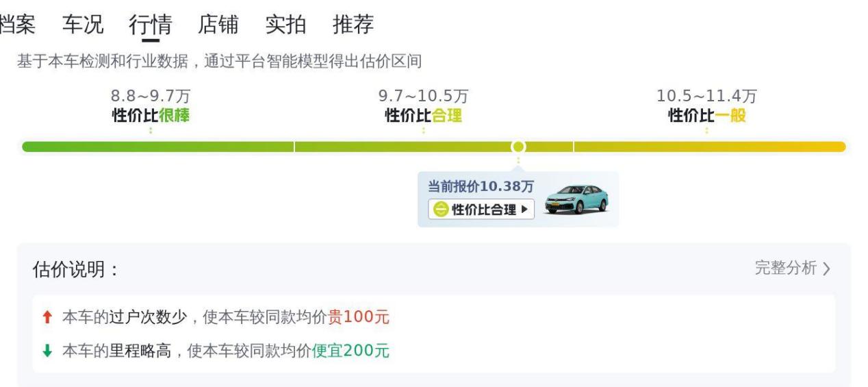This screenshot has height=387, width=868.
Task: Switch to the 车况 tab
Action: 83,25
